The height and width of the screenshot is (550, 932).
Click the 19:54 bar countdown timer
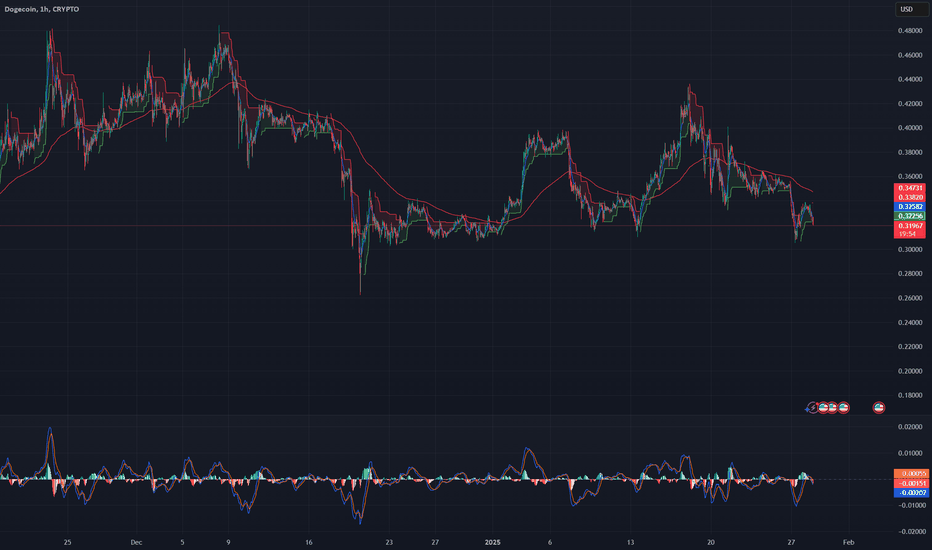click(908, 234)
